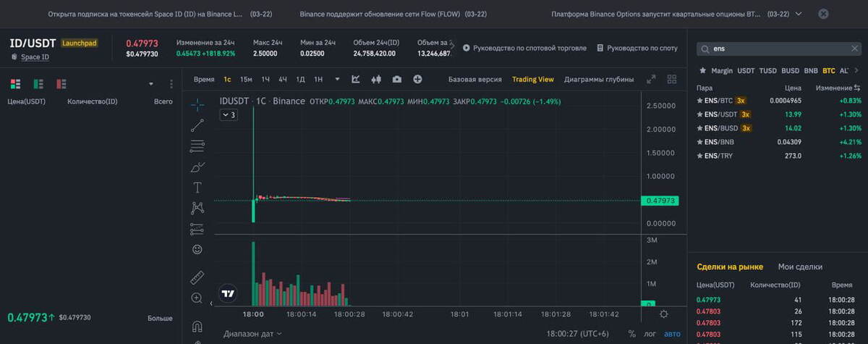The height and width of the screenshot is (344, 868).
Task: Select the ruler measure tool
Action: [197, 277]
